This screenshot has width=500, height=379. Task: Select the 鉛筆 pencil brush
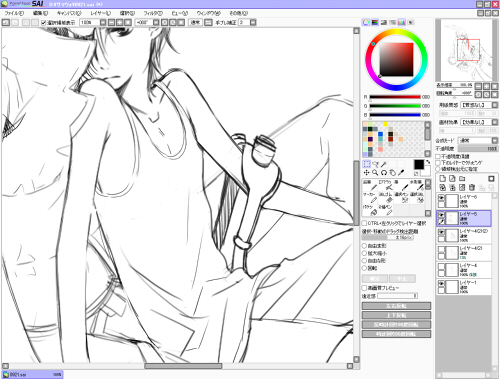tap(369, 186)
